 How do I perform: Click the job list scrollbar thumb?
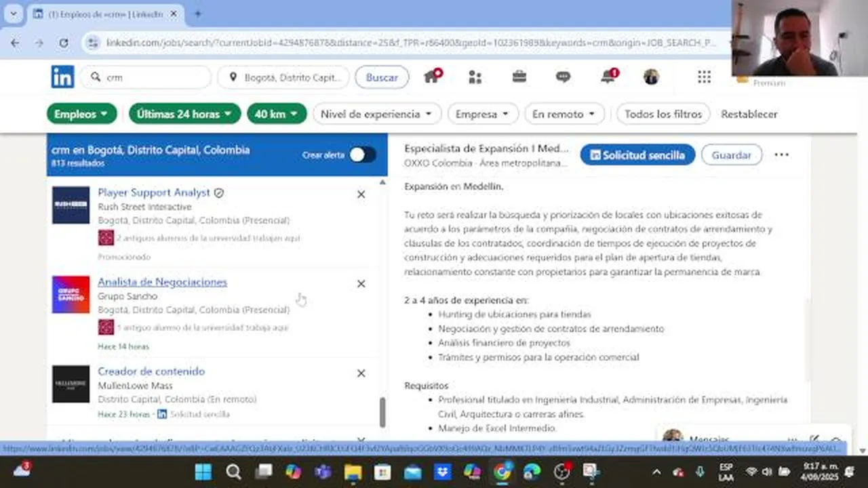(x=382, y=412)
